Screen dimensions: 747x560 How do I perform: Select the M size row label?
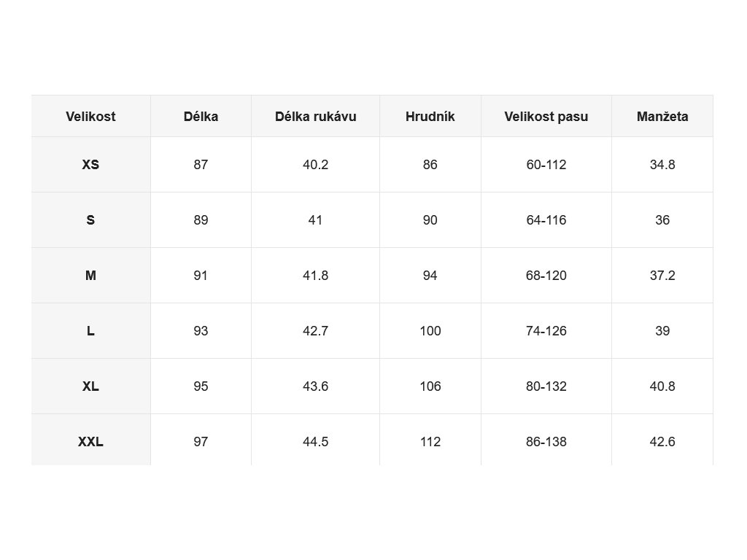click(90, 275)
